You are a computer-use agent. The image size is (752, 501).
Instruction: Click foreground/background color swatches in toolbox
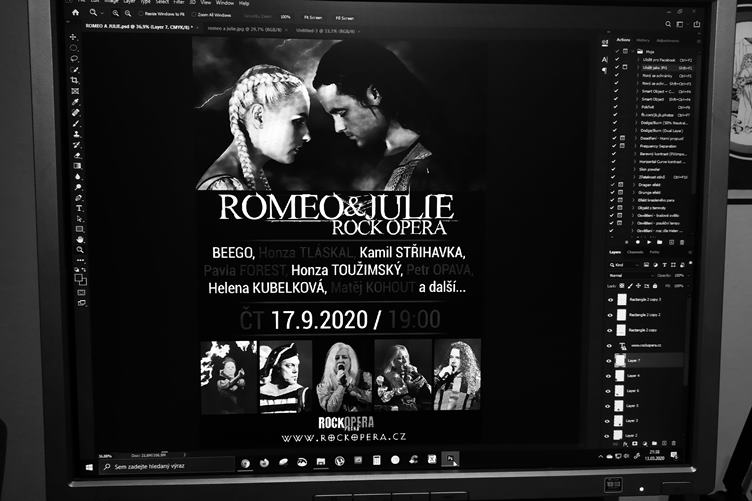(x=81, y=280)
